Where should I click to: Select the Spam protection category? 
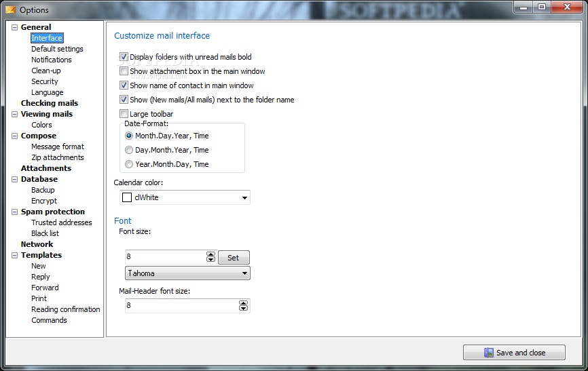[53, 212]
